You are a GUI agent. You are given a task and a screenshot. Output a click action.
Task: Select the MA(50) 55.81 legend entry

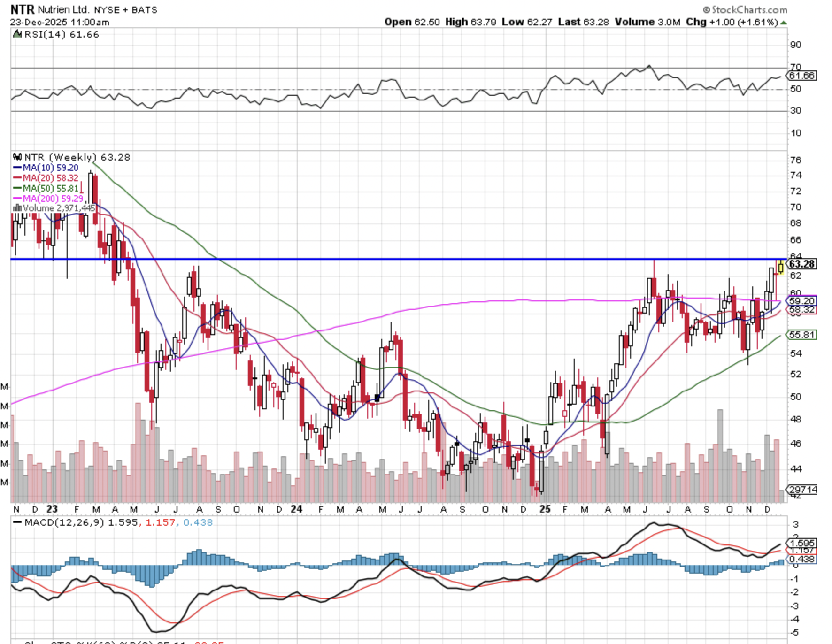coord(46,189)
